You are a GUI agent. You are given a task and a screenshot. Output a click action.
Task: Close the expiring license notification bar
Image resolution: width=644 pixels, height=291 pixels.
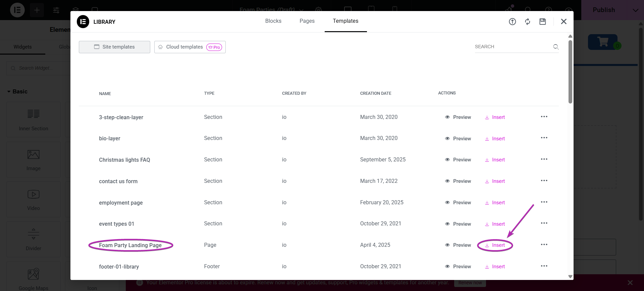coord(630,283)
